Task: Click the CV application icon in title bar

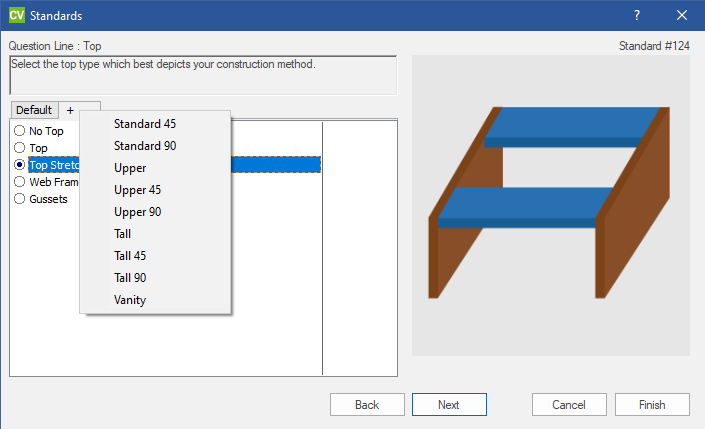Action: click(x=16, y=15)
